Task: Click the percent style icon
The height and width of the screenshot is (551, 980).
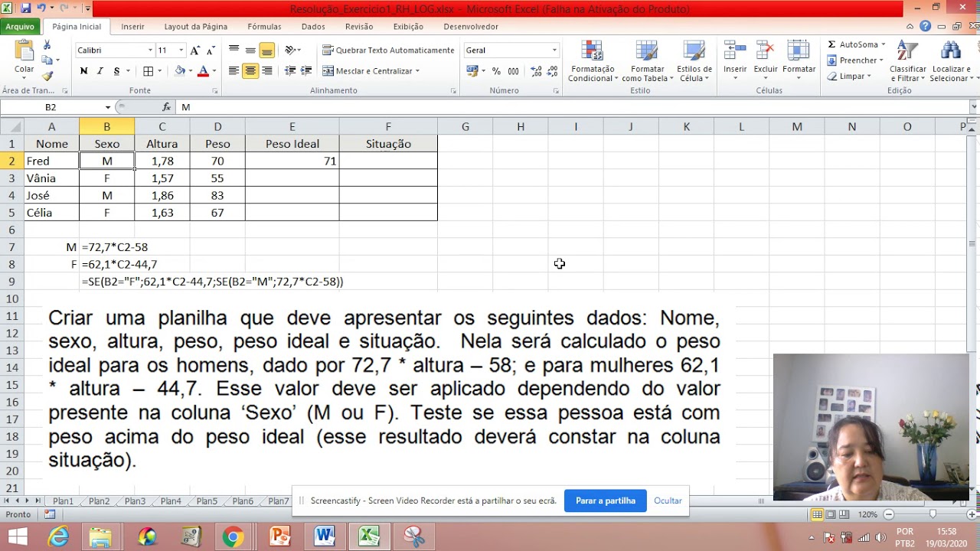Action: click(x=496, y=71)
